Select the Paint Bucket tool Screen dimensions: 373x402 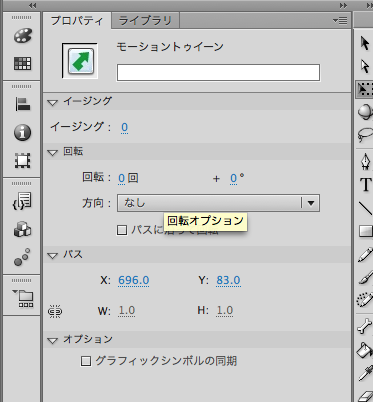tap(364, 350)
